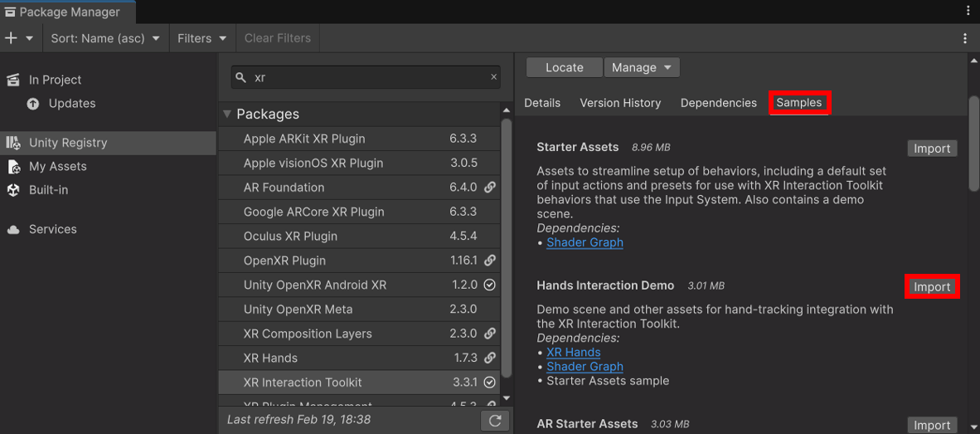Screen dimensions: 980x434
Task: Click link icon beside XR Composition Layers
Action: point(490,334)
